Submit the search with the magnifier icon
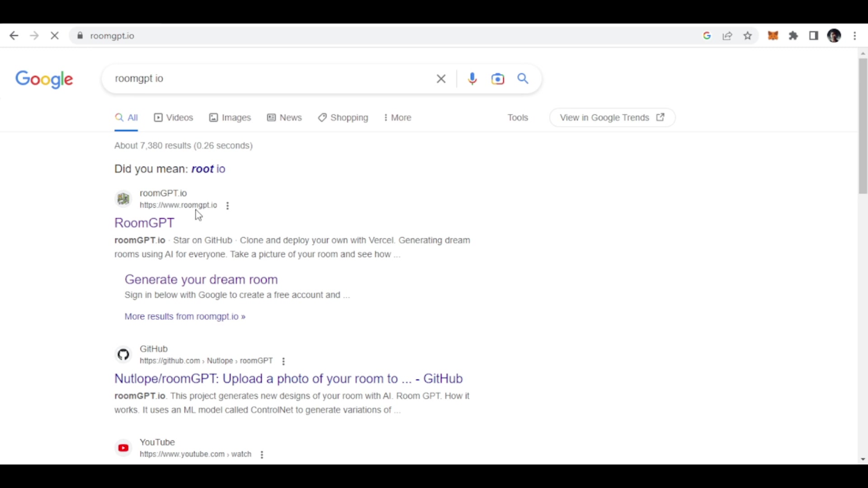Viewport: 868px width, 488px height. [x=523, y=79]
